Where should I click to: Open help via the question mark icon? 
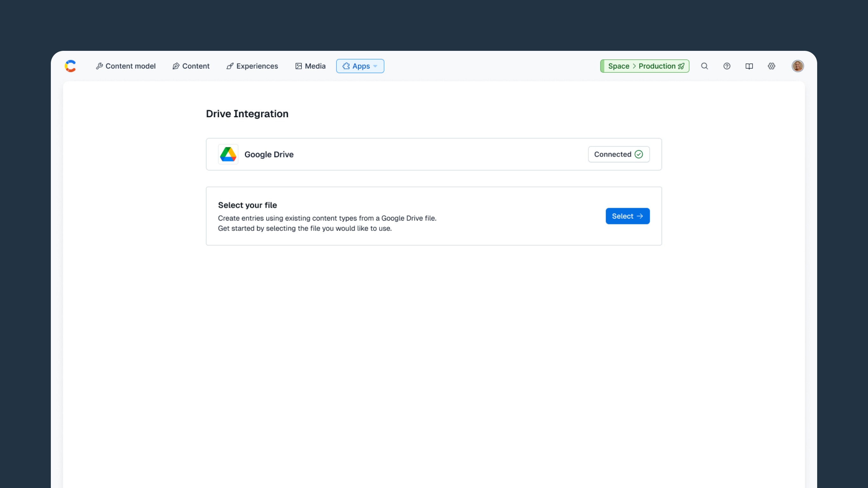pyautogui.click(x=727, y=66)
